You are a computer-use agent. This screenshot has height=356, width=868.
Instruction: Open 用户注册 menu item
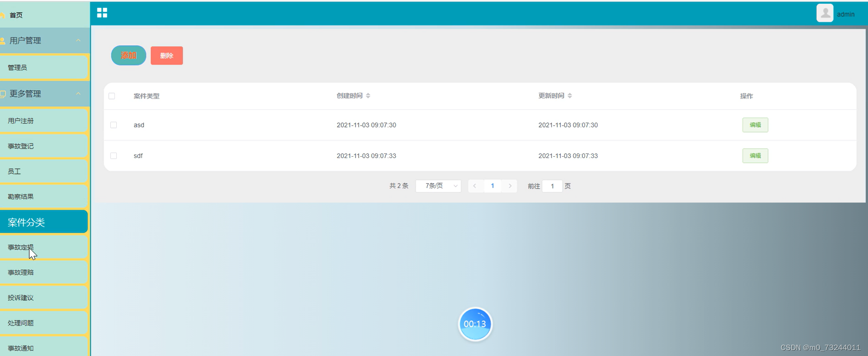[x=44, y=121]
